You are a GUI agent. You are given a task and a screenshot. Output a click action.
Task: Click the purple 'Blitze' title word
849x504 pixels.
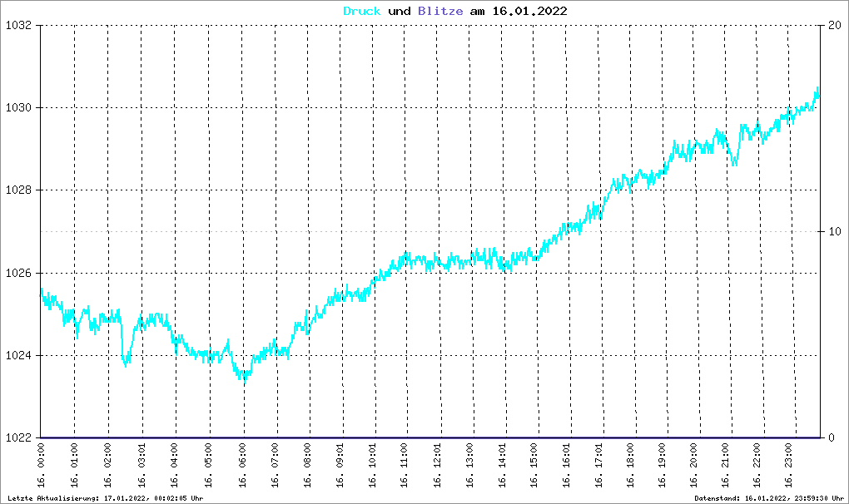coord(440,11)
